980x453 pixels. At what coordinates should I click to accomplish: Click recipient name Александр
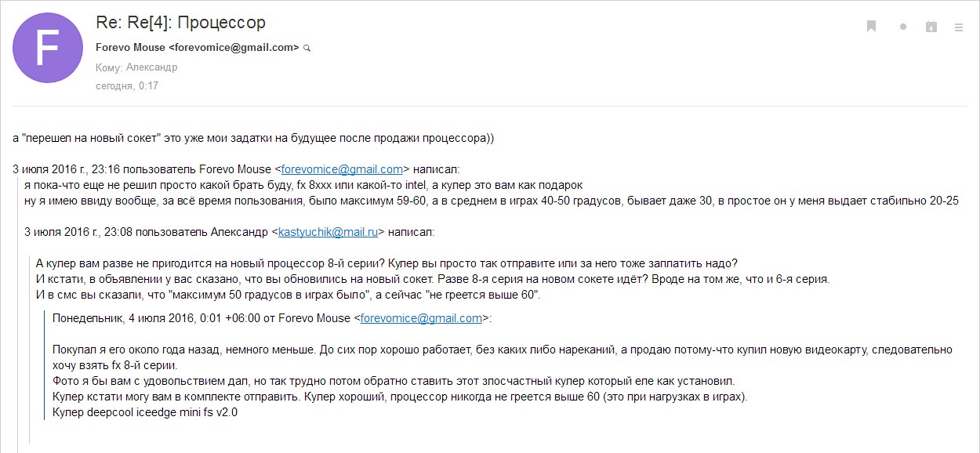(x=151, y=67)
